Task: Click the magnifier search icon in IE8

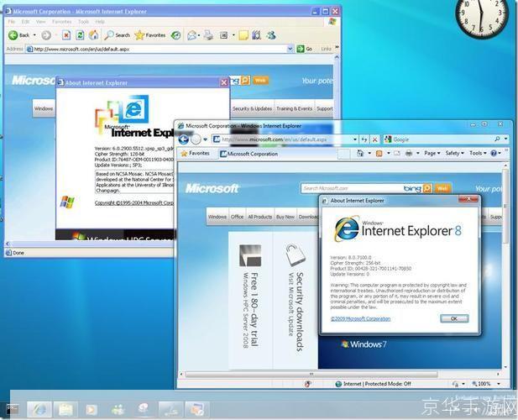Action: coord(497,139)
